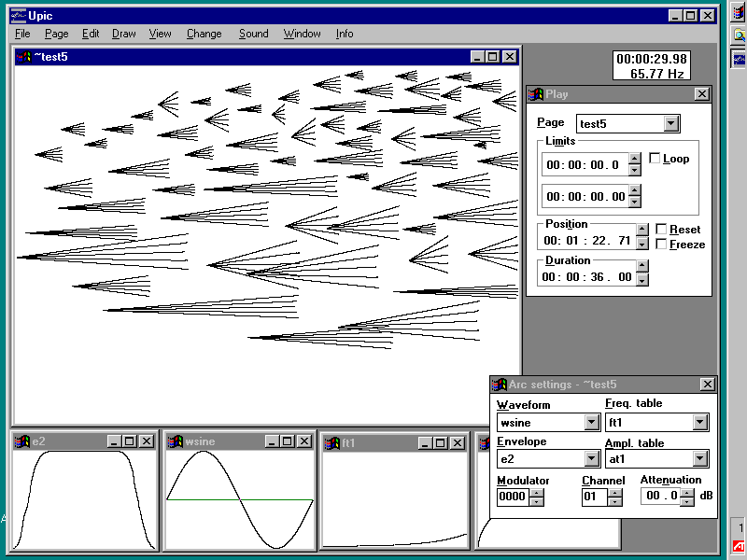Screen dimensions: 747x560
Task: Click the ~test5 window system icon
Action: pos(23,57)
